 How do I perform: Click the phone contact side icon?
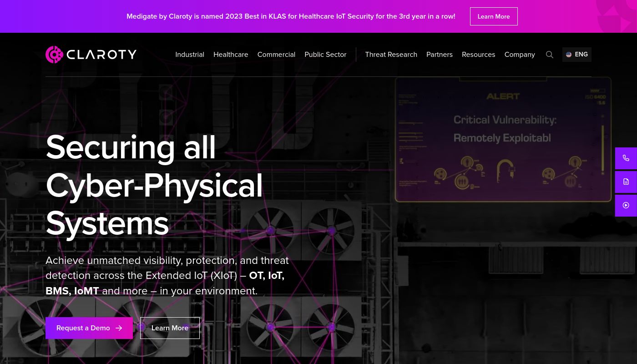[x=626, y=158]
